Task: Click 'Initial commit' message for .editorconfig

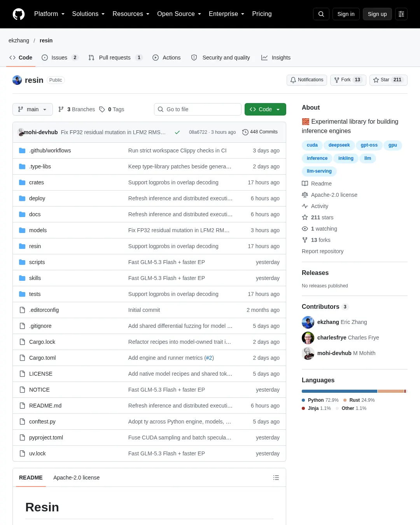Action: 144,310
